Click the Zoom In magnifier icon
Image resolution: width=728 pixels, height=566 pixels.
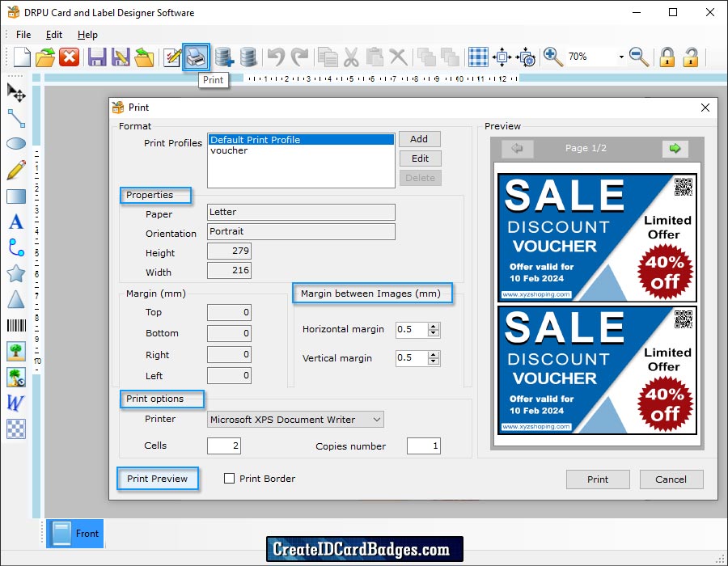pyautogui.click(x=553, y=57)
